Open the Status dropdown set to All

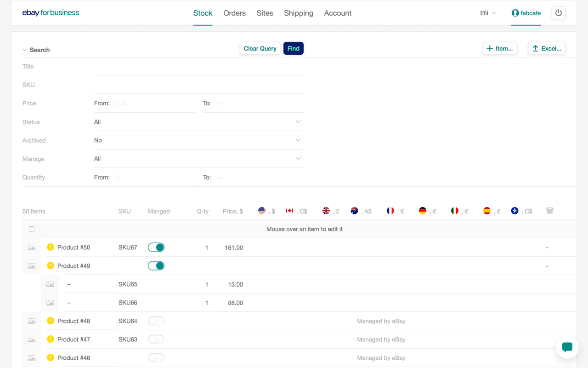point(198,121)
